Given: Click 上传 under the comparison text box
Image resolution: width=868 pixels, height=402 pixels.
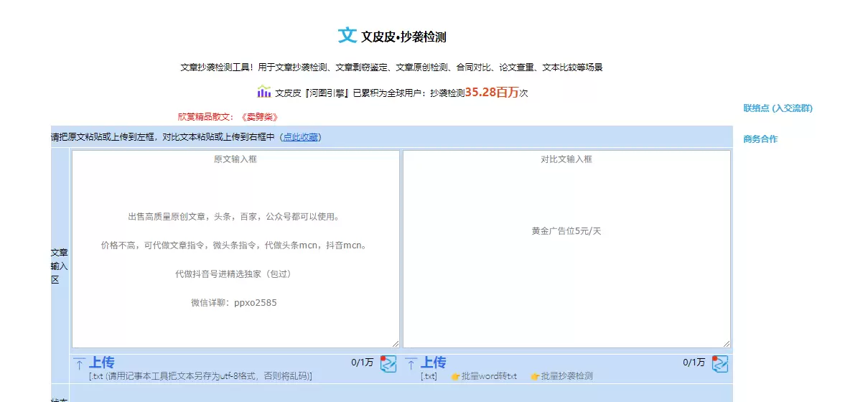Looking at the screenshot, I should tap(433, 363).
